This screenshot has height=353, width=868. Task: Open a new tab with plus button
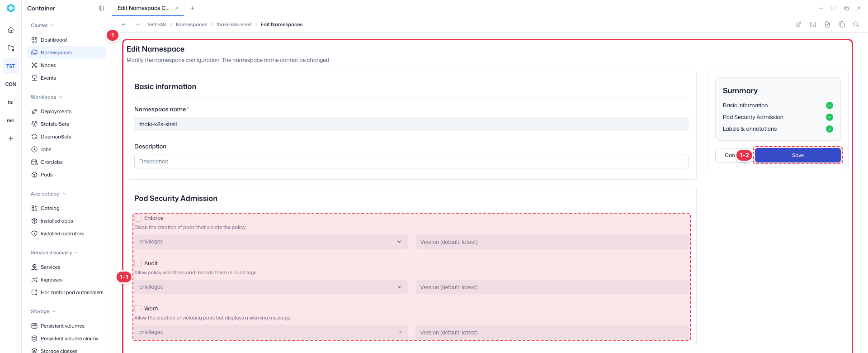193,8
